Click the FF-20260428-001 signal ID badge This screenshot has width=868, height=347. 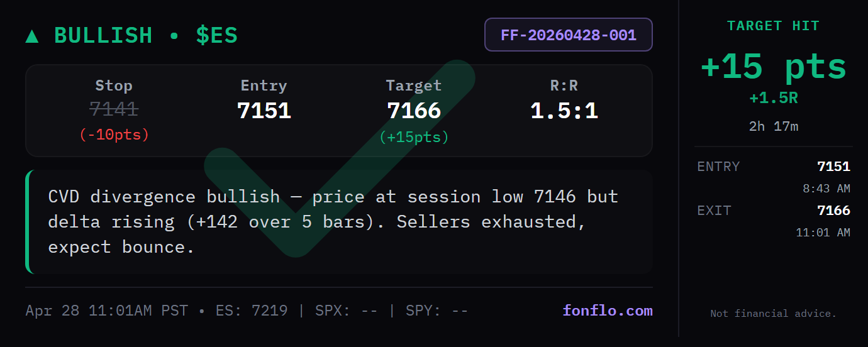pyautogui.click(x=568, y=35)
